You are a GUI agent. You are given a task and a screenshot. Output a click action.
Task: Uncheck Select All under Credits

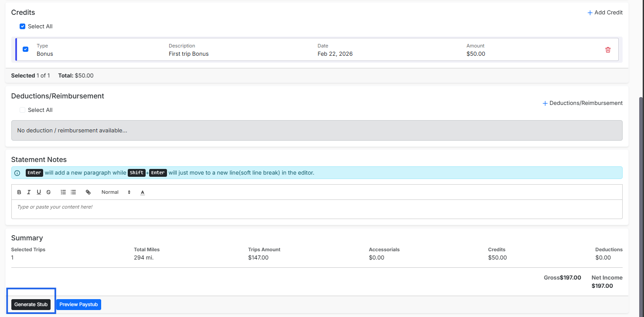coord(23,27)
